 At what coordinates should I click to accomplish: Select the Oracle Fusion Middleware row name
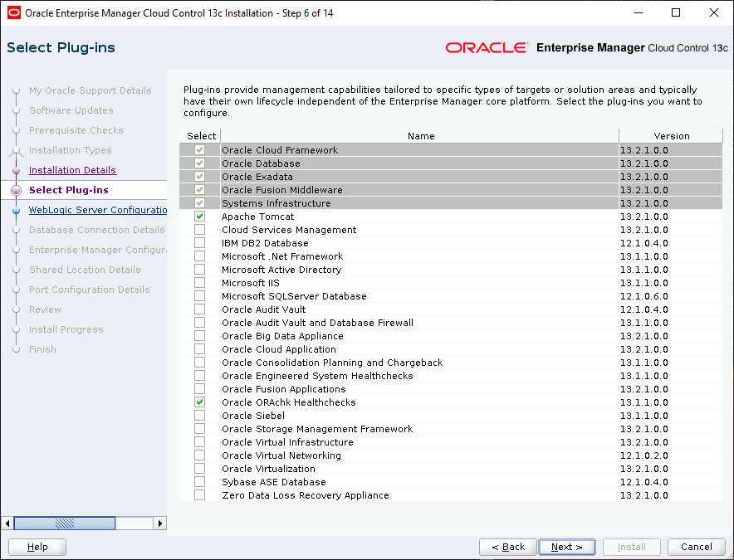(x=281, y=189)
